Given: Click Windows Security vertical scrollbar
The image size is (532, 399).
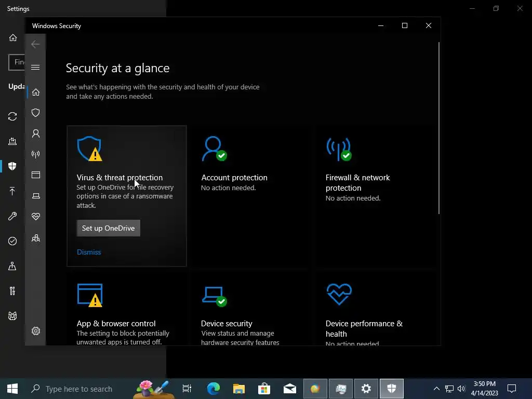Looking at the screenshot, I should pyautogui.click(x=438, y=128).
